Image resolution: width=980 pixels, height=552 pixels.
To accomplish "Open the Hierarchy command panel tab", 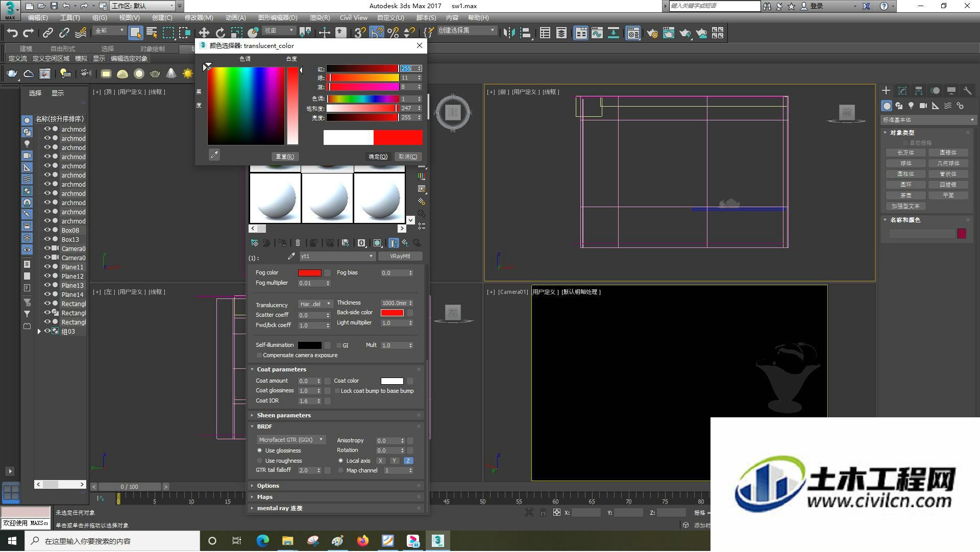I will (919, 91).
